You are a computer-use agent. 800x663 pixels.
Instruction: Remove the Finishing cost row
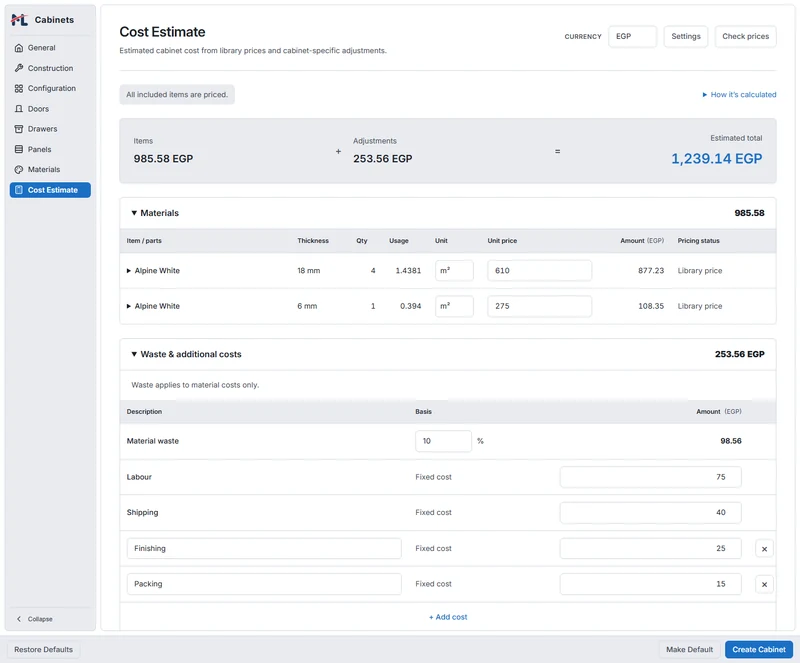764,549
